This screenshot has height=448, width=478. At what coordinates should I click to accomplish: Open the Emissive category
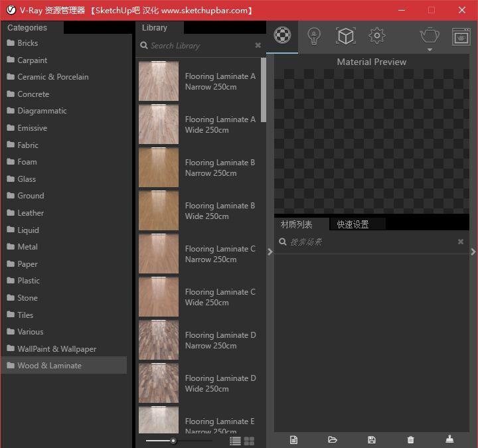pyautogui.click(x=27, y=127)
